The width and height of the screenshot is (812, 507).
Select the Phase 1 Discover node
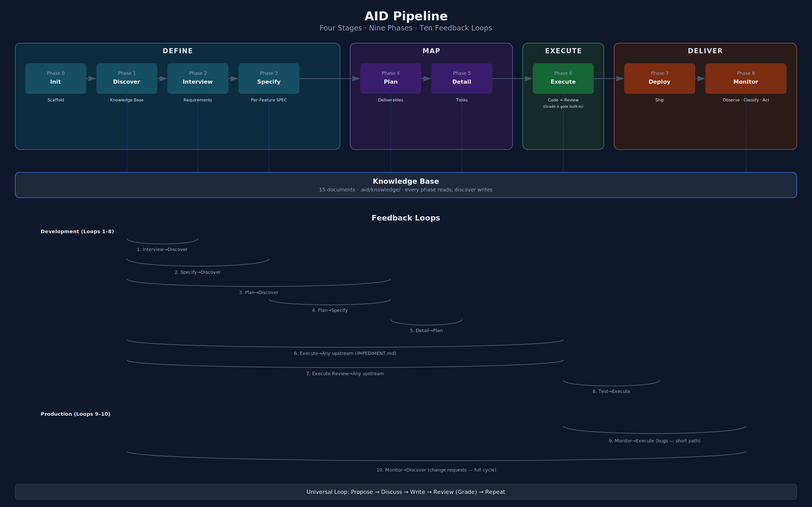(x=127, y=78)
